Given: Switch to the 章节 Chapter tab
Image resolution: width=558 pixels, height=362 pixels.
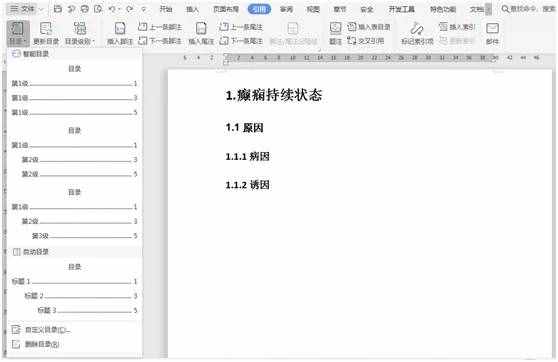Looking at the screenshot, I should 340,9.
